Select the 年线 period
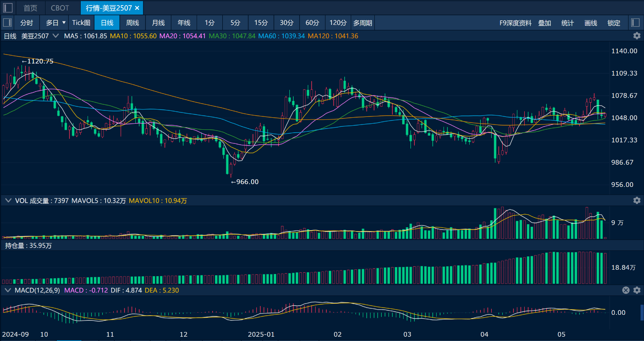 coord(184,23)
